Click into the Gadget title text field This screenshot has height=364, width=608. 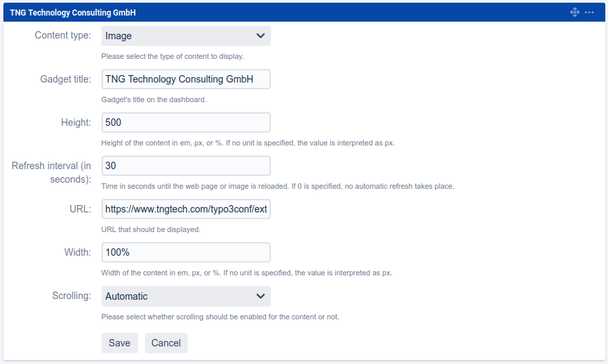pos(186,79)
